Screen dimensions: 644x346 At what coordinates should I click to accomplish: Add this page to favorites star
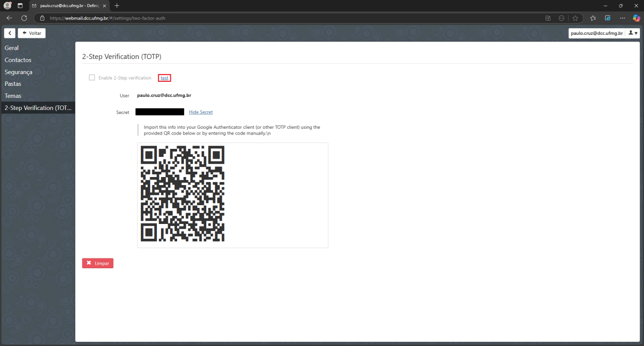575,18
